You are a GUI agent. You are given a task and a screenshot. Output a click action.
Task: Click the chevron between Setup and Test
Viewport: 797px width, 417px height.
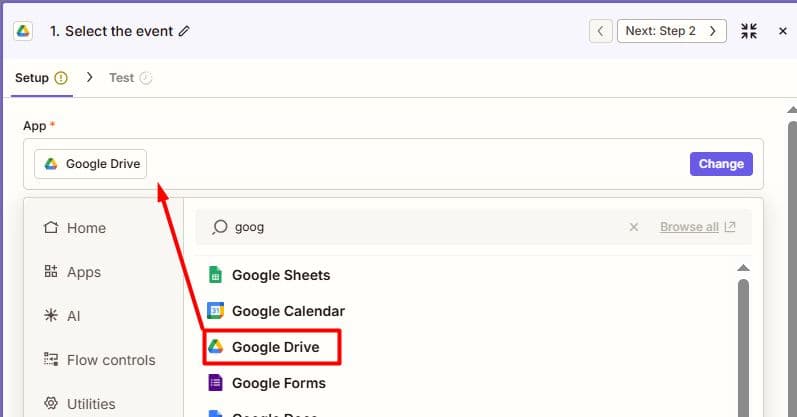89,77
